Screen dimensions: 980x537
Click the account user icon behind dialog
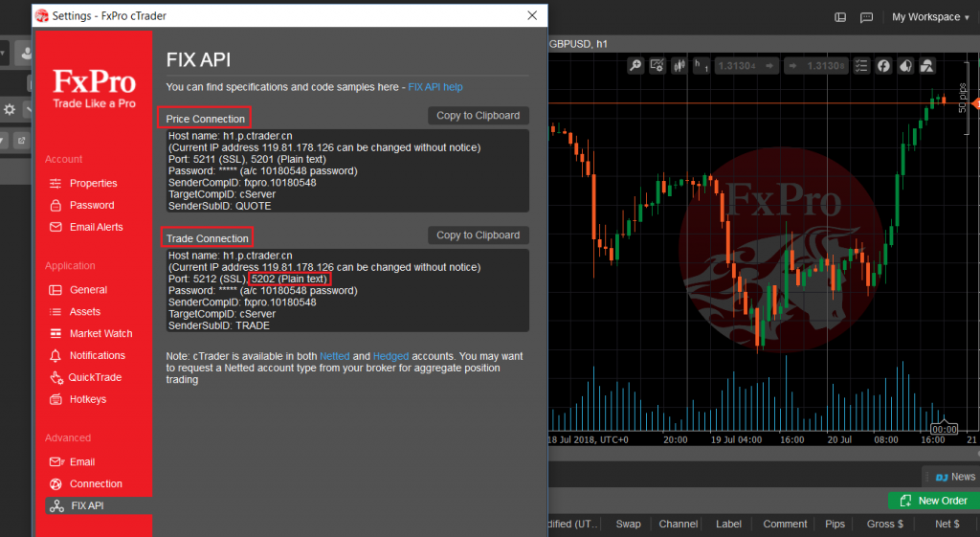tap(26, 54)
